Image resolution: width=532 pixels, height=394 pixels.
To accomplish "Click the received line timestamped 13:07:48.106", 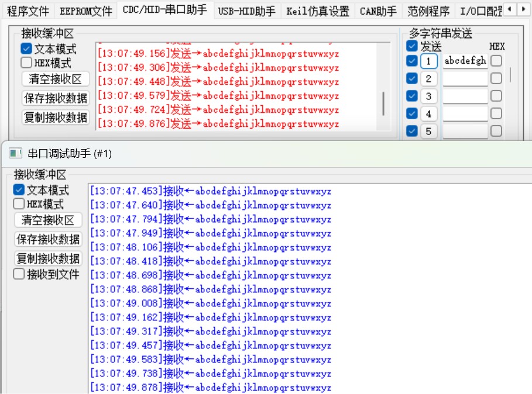I will tap(211, 247).
